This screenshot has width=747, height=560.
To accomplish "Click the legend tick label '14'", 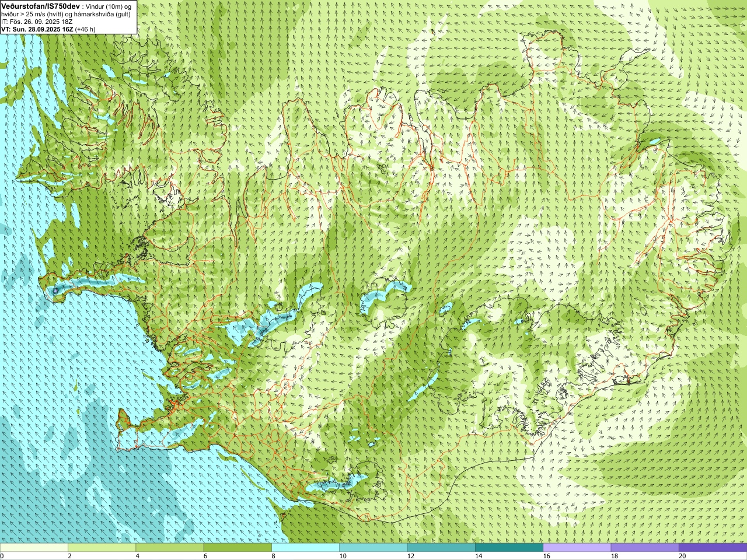I will point(479,556).
